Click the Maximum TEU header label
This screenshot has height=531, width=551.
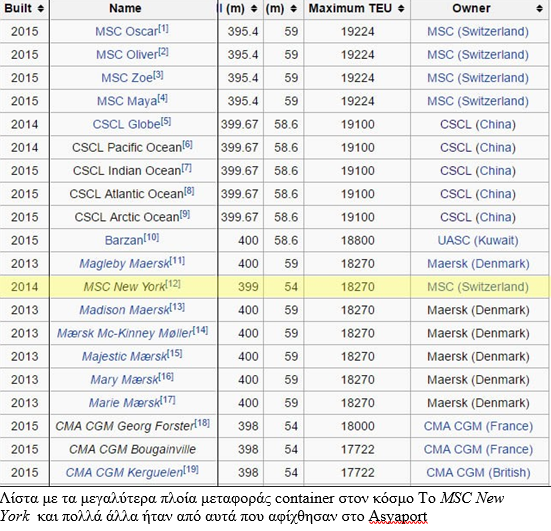click(x=350, y=8)
